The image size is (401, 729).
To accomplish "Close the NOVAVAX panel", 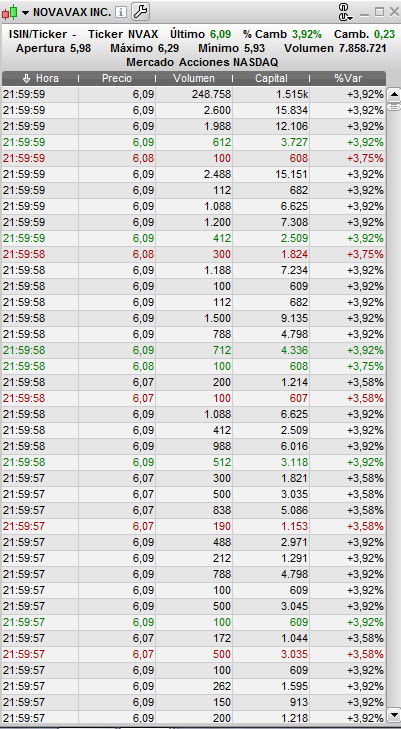I will coord(394,12).
